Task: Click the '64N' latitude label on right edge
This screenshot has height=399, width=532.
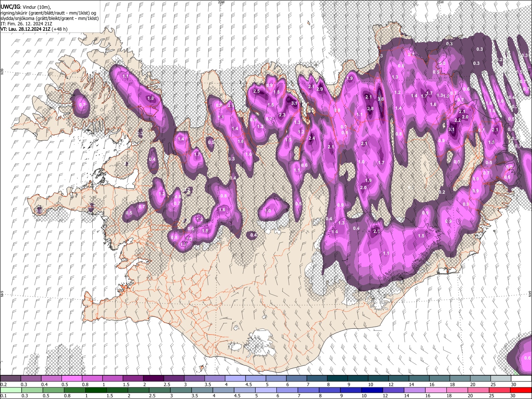Action: (x=530, y=293)
